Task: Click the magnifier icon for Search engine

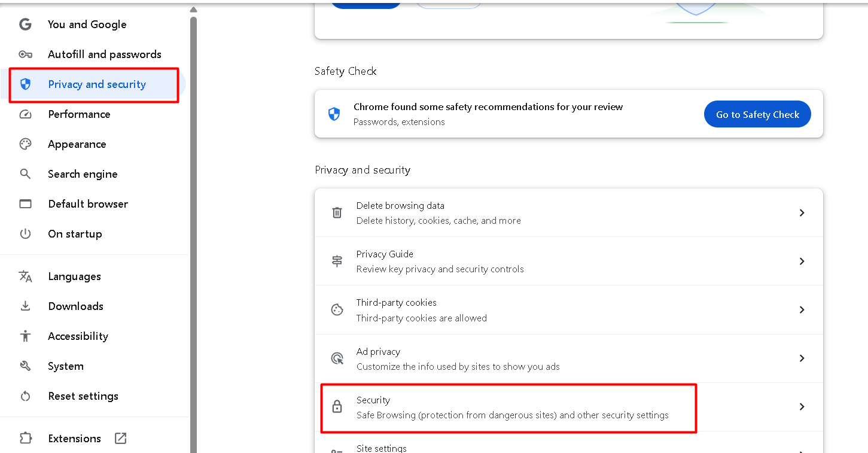Action: [x=25, y=174]
